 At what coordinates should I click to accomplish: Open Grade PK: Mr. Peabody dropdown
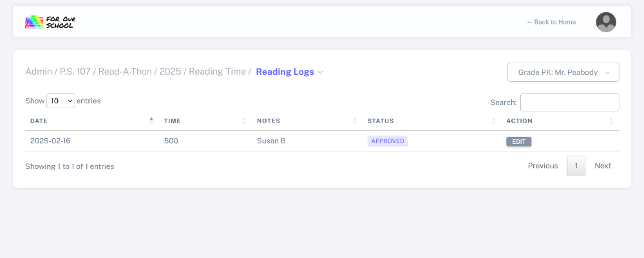coord(563,72)
